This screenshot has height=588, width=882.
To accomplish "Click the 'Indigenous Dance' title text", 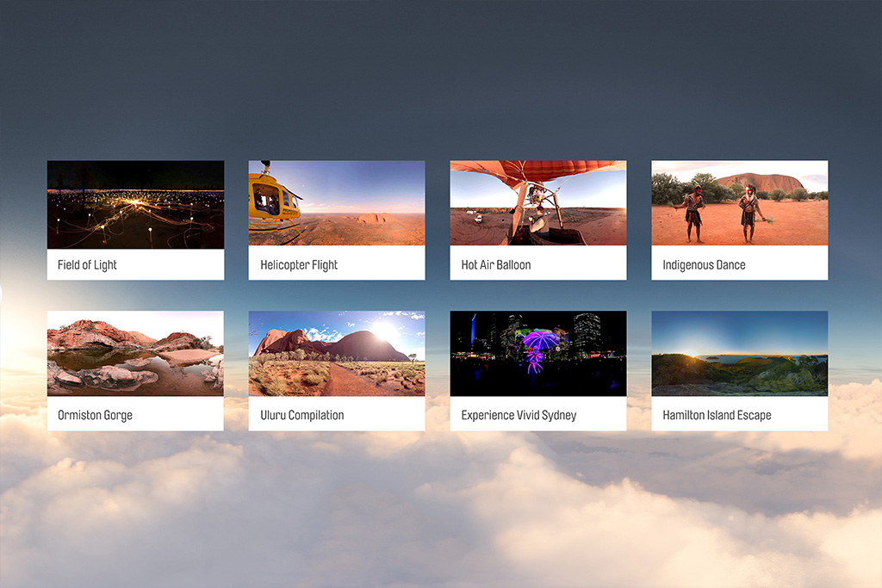I will (x=704, y=265).
